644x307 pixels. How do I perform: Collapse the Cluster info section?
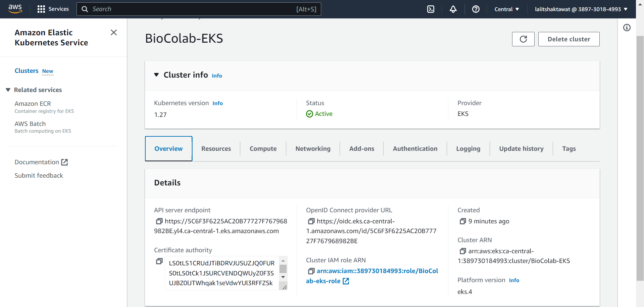pyautogui.click(x=156, y=75)
